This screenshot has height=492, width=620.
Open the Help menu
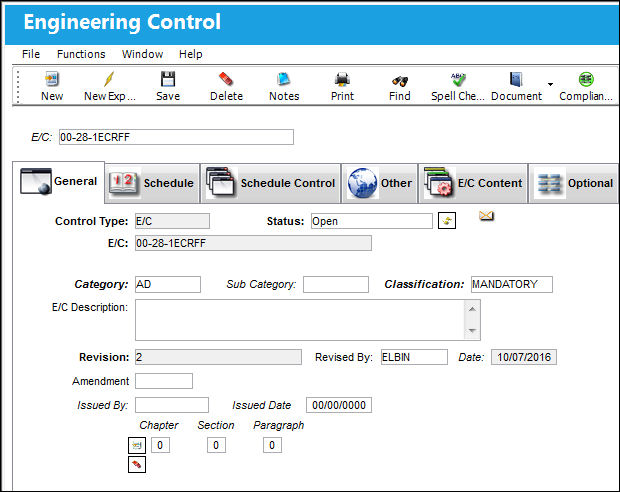[x=191, y=54]
